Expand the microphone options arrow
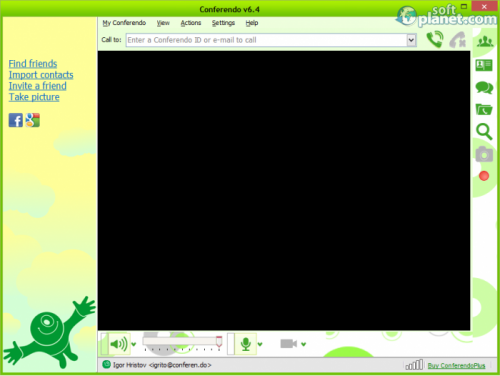This screenshot has height=376, width=500. coord(260,344)
